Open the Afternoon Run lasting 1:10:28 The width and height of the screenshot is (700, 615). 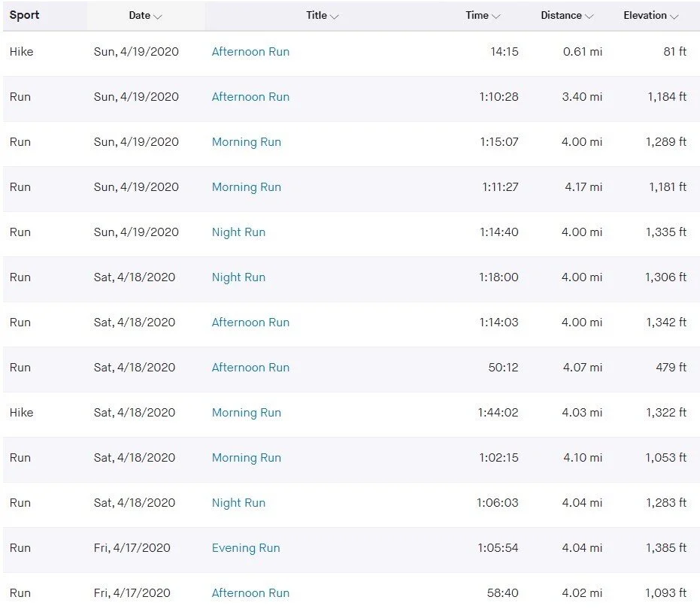tap(250, 97)
